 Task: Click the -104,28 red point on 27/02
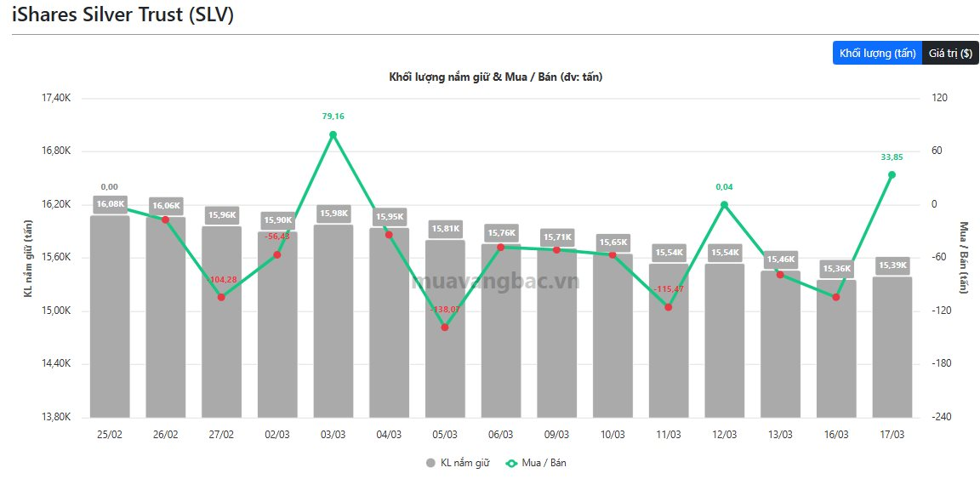tap(221, 297)
